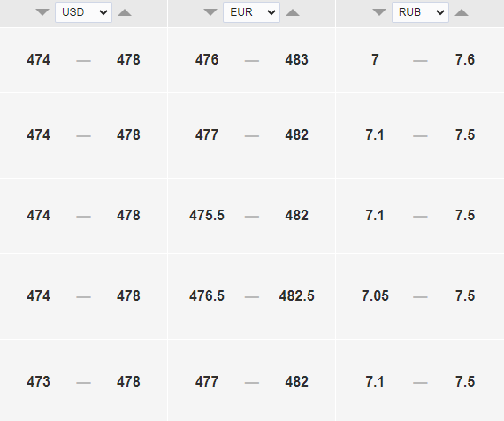Screen dimensions: 504x421
Task: Click USD sell rate 478 in last row
Action: tap(128, 381)
